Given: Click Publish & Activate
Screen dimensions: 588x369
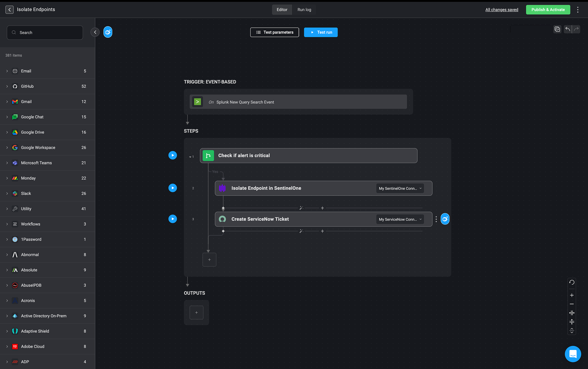Looking at the screenshot, I should pyautogui.click(x=548, y=10).
